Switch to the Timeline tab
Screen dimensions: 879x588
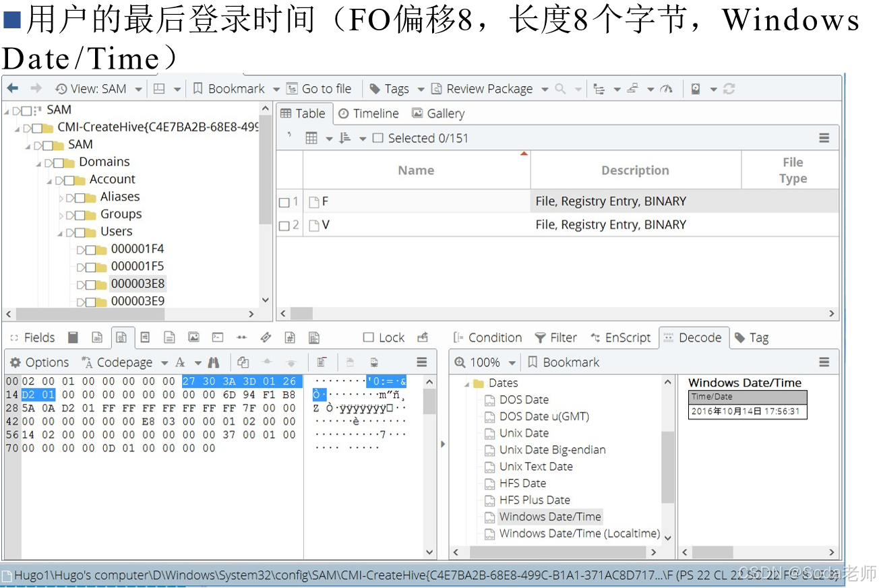[368, 114]
